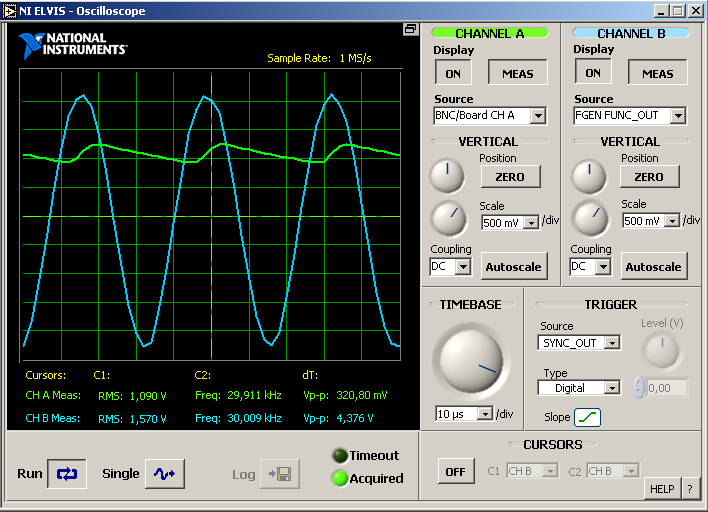Image resolution: width=708 pixels, height=512 pixels.
Task: Open the cursor C1 channel dropdown
Action: 550,471
